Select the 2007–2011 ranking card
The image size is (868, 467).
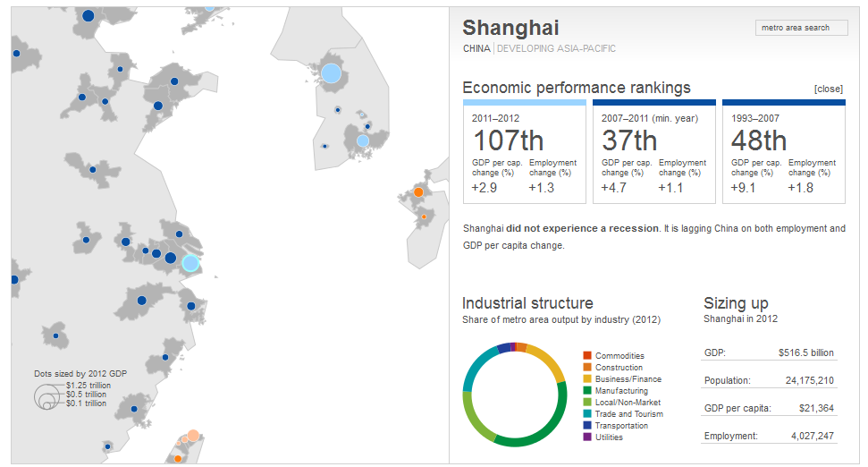point(653,152)
